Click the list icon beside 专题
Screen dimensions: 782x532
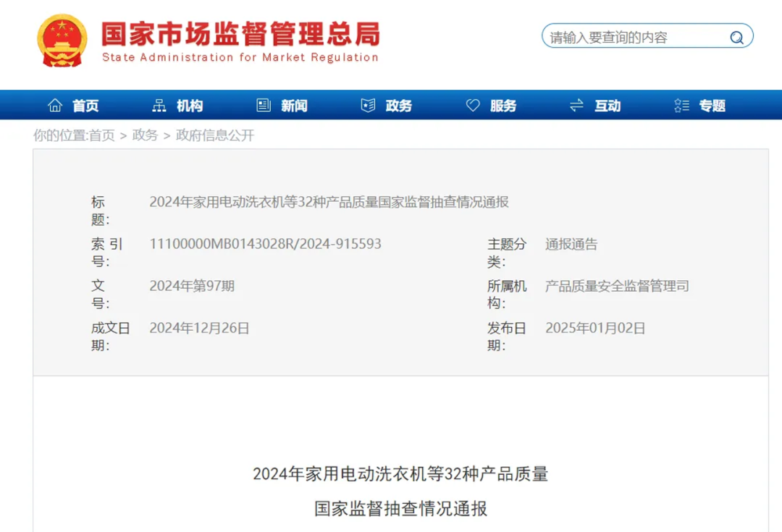click(681, 106)
